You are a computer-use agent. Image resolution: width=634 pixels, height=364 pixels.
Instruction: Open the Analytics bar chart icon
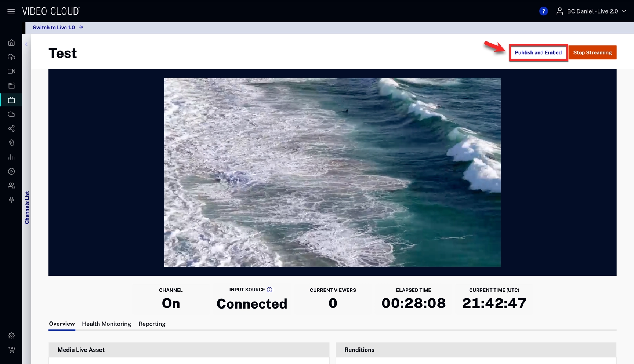click(x=11, y=157)
